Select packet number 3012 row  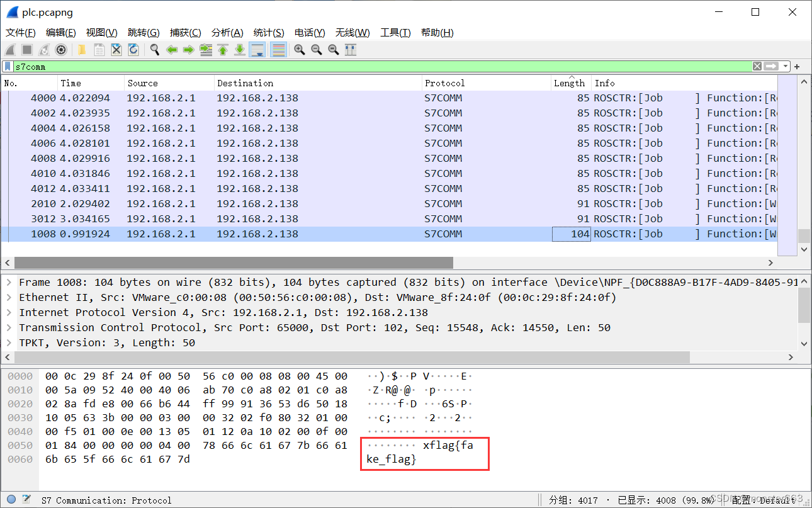click(390, 218)
